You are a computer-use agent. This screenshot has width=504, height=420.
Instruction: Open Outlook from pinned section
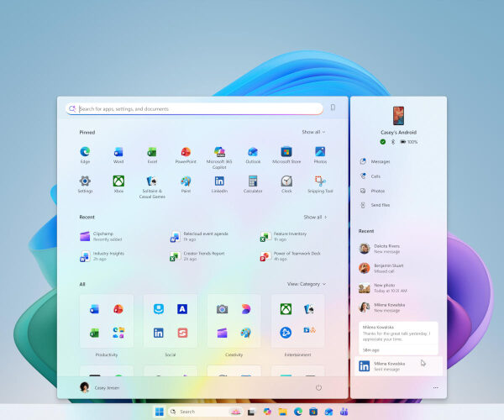point(253,155)
